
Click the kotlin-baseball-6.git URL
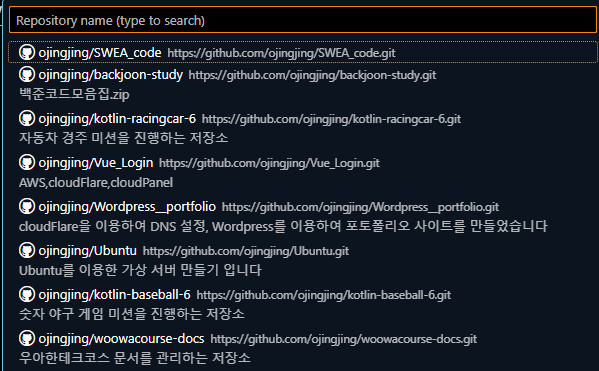point(324,295)
